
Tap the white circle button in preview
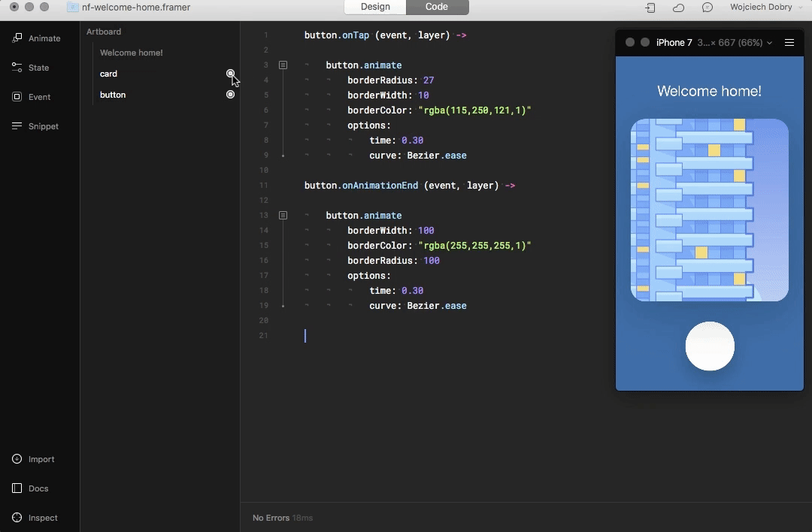coord(710,346)
